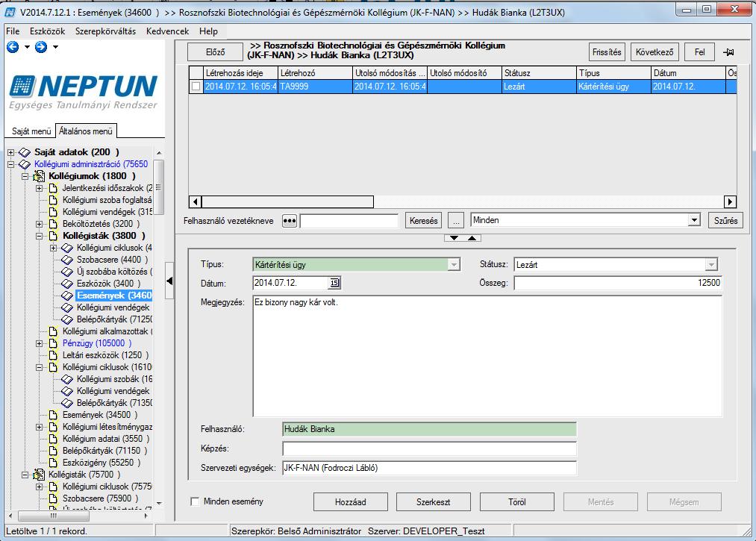Click the tree scroll up arrow
Image resolution: width=756 pixels, height=541 pixels.
159,153
